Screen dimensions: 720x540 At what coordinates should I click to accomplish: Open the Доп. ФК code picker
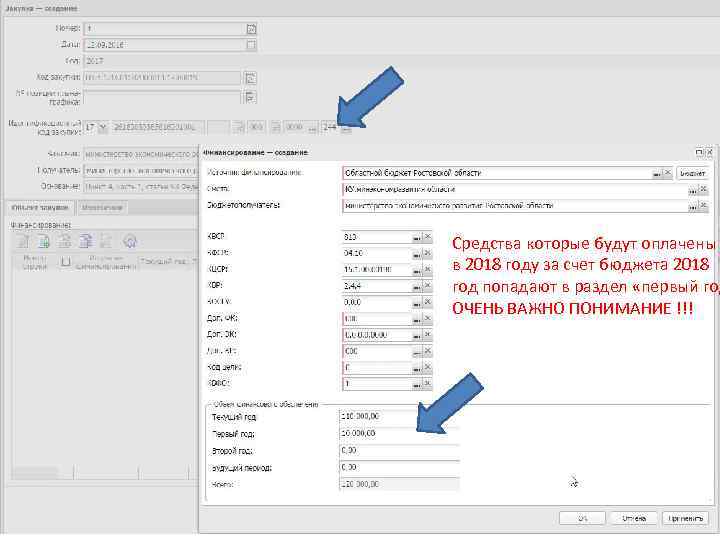point(416,320)
